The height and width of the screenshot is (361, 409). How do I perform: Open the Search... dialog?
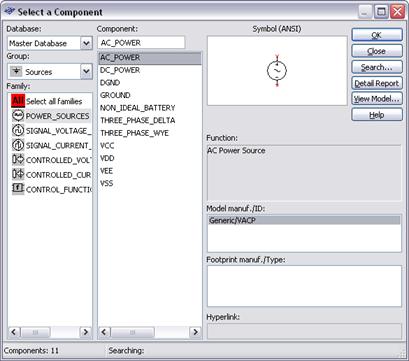pyautogui.click(x=377, y=67)
